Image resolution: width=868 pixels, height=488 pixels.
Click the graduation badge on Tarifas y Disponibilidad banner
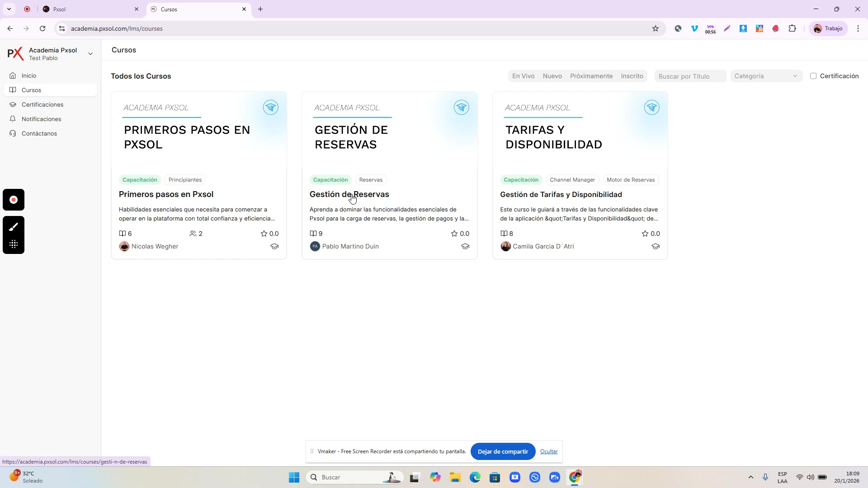(x=651, y=108)
